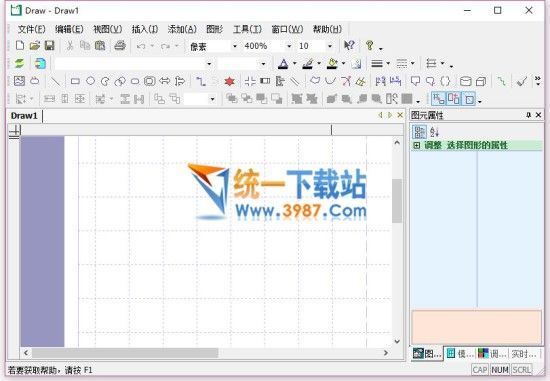Click the Print icon
This screenshot has height=381, width=550.
120,46
